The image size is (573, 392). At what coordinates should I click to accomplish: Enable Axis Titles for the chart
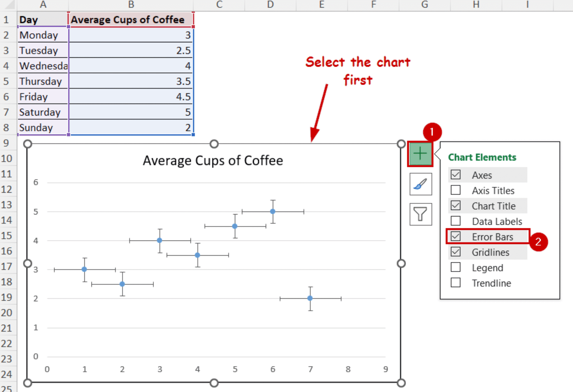coord(455,190)
